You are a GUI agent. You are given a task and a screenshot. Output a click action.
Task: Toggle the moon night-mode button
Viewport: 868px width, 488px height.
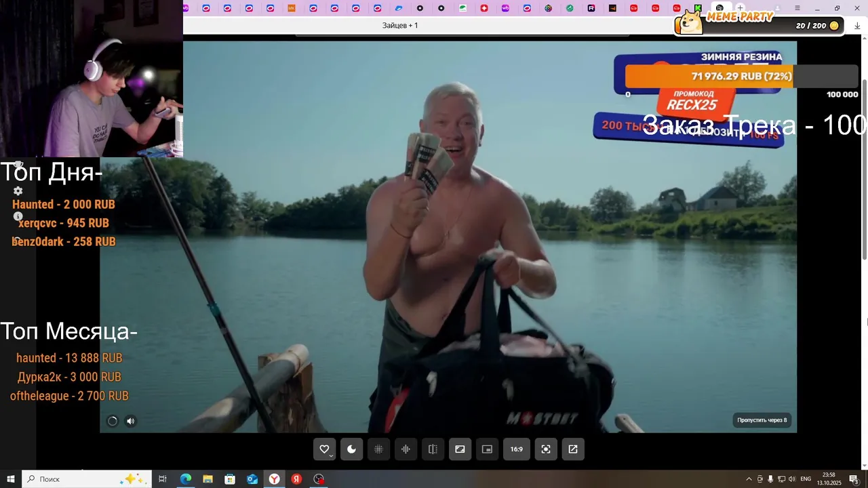[x=351, y=449]
